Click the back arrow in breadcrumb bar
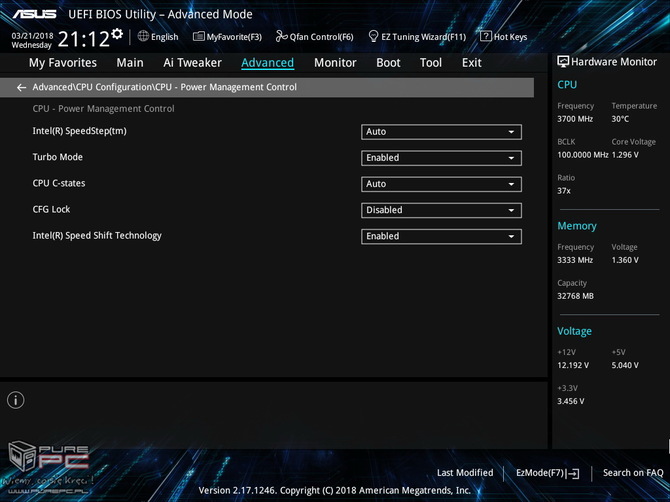 click(x=21, y=88)
